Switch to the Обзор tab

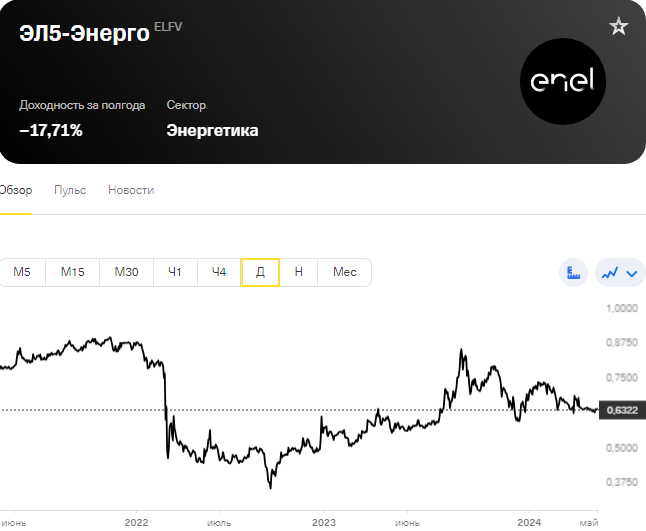(x=16, y=190)
